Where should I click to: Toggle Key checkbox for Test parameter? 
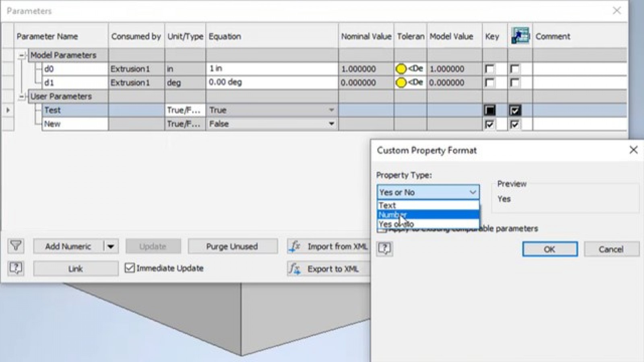(490, 110)
